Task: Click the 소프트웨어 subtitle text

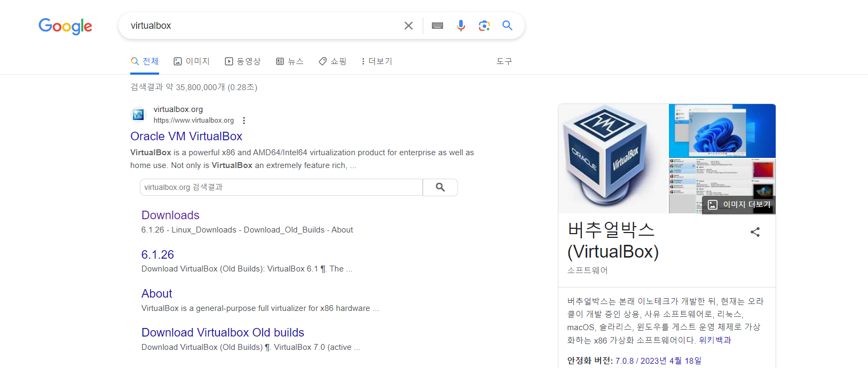Action: (x=587, y=270)
